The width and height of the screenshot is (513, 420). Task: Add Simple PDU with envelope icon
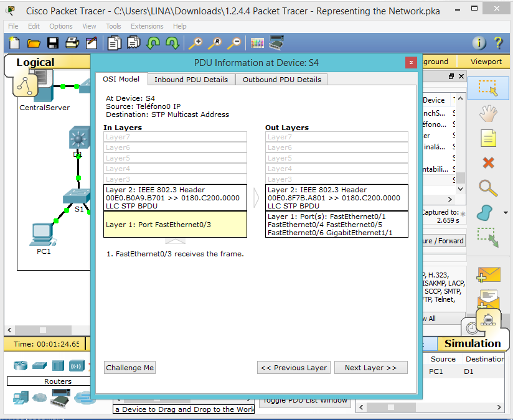489,274
